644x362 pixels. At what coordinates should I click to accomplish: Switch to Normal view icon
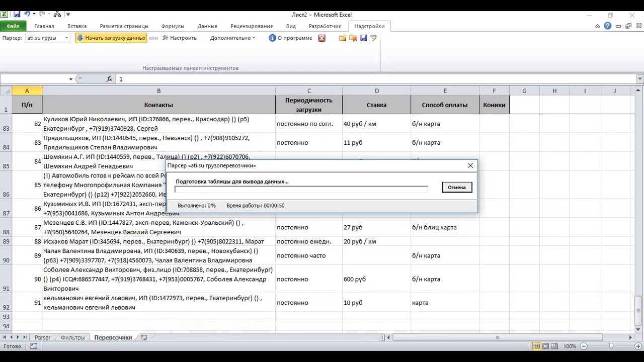tap(537, 346)
